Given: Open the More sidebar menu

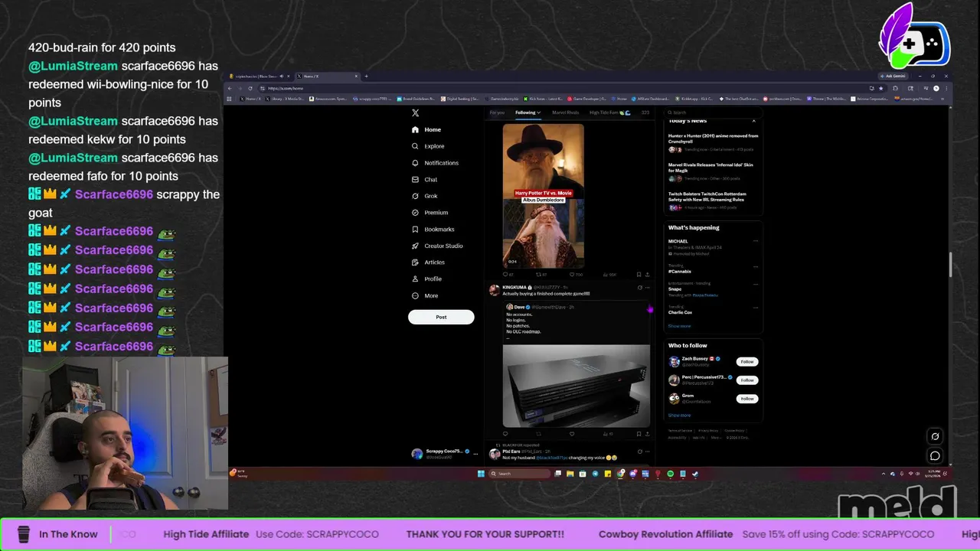Looking at the screenshot, I should click(x=426, y=295).
